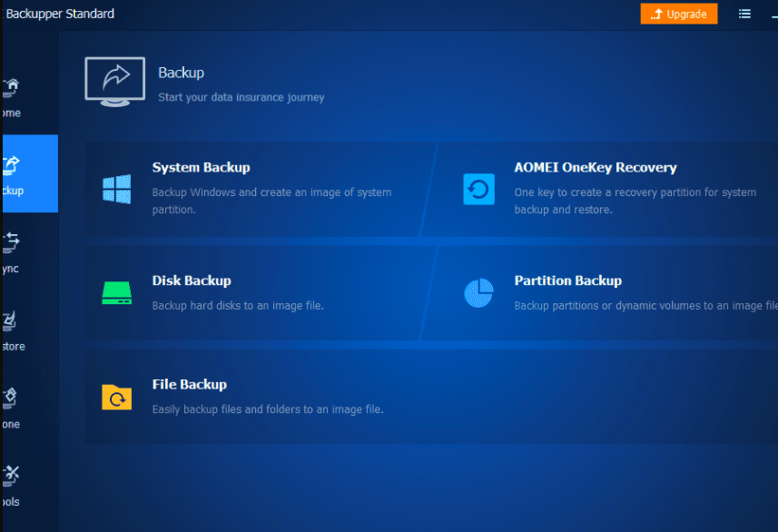This screenshot has width=778, height=532.
Task: Click 'Backup Windows and create an image' description
Action: tap(271, 201)
